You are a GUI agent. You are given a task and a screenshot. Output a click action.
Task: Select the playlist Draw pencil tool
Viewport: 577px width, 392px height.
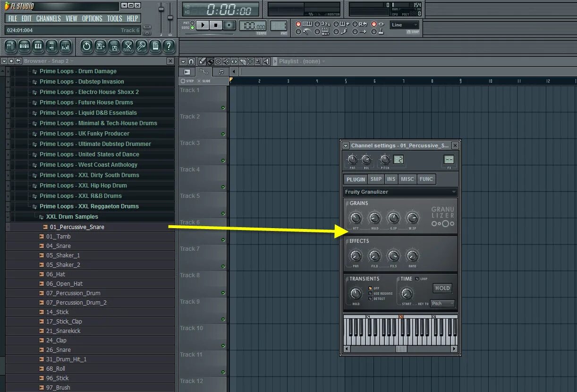point(202,61)
